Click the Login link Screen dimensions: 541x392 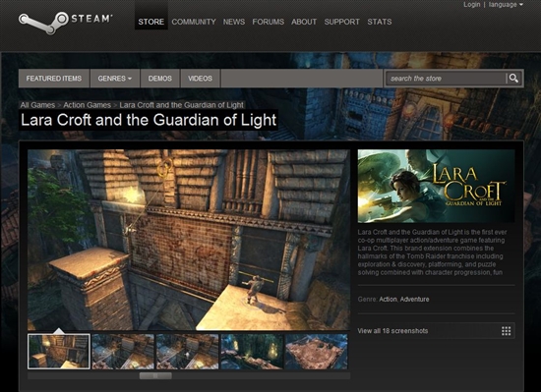(471, 5)
